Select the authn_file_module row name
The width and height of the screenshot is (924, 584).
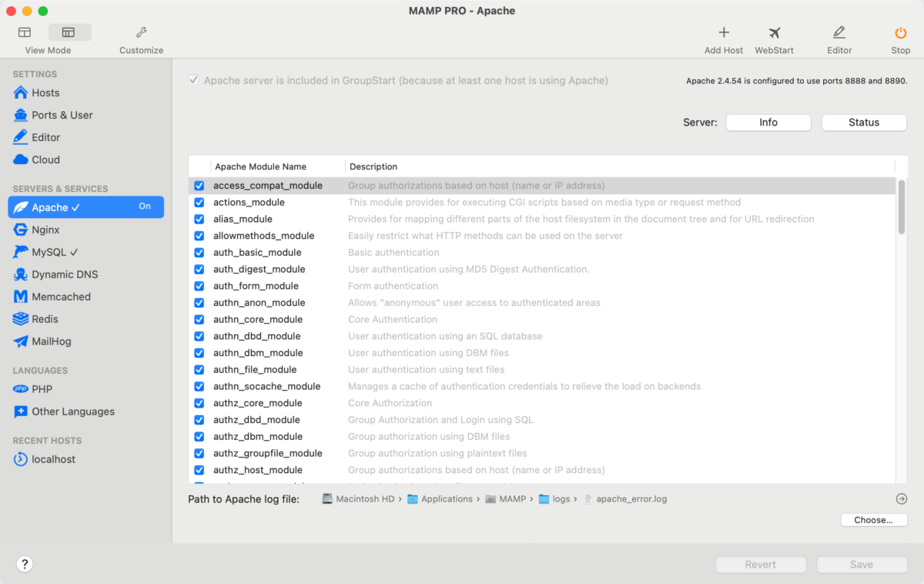click(255, 370)
